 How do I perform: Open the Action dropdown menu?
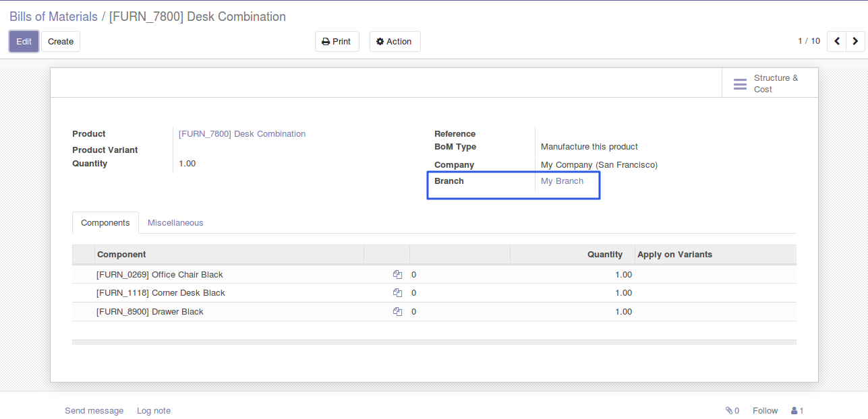[395, 42]
